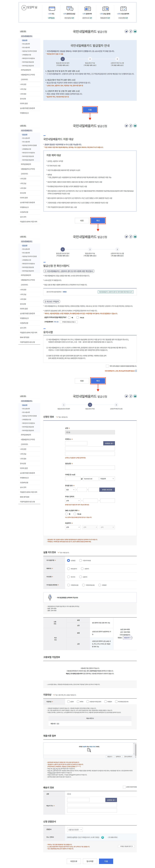
Task: Select the 기존카드재사용 radio option
Action: point(81,560)
